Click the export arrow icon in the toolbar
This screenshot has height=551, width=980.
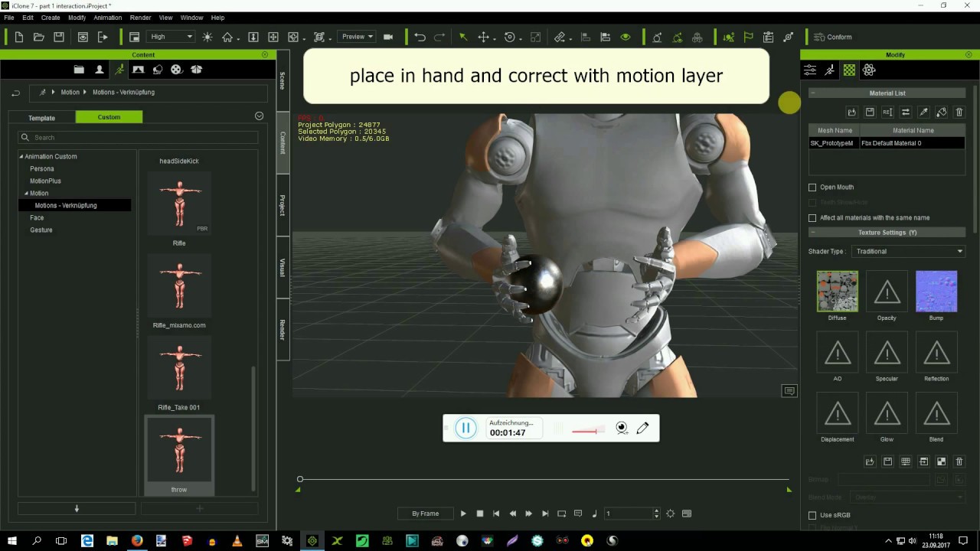pos(103,37)
